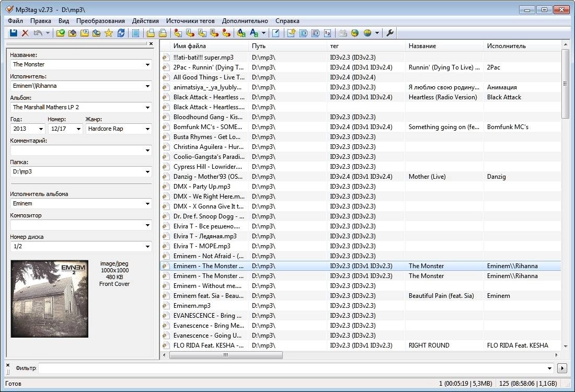Screen dimensions: 575x392
Task: Open Actions with the yellow Aa icon
Action: point(241,33)
